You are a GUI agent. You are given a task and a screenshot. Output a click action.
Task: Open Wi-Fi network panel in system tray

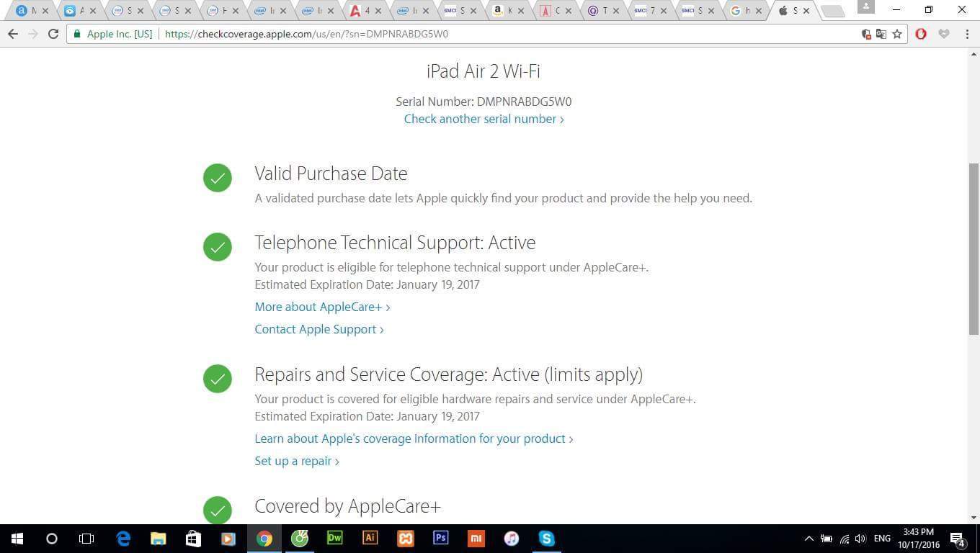pos(844,539)
